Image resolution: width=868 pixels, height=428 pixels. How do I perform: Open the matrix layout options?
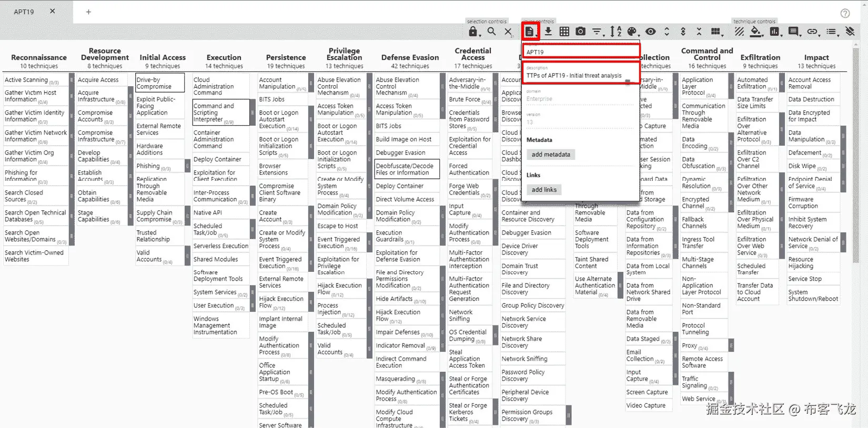[x=716, y=32]
